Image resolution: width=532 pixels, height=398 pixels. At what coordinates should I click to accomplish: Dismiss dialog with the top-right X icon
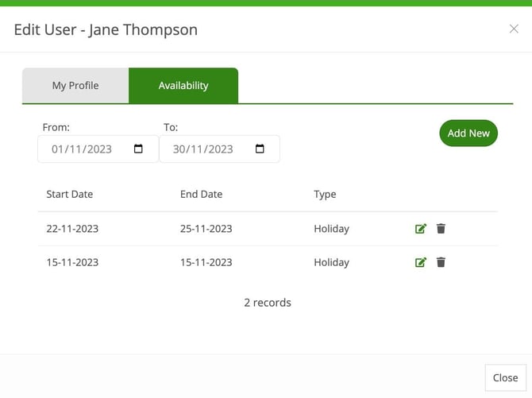(x=514, y=29)
